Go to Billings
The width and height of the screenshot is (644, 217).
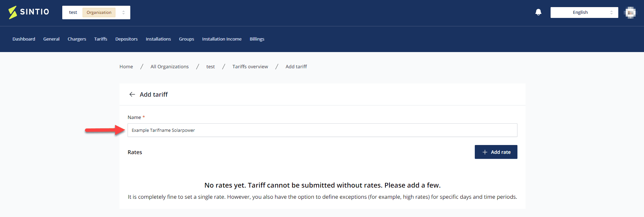tap(257, 39)
